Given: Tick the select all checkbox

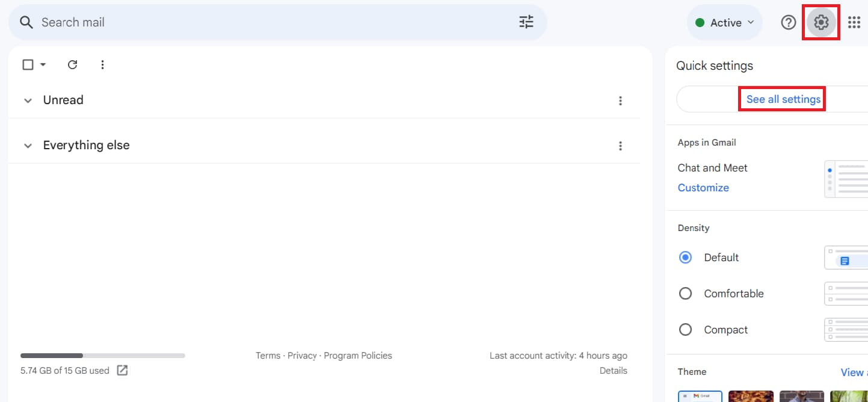Looking at the screenshot, I should 28,64.
